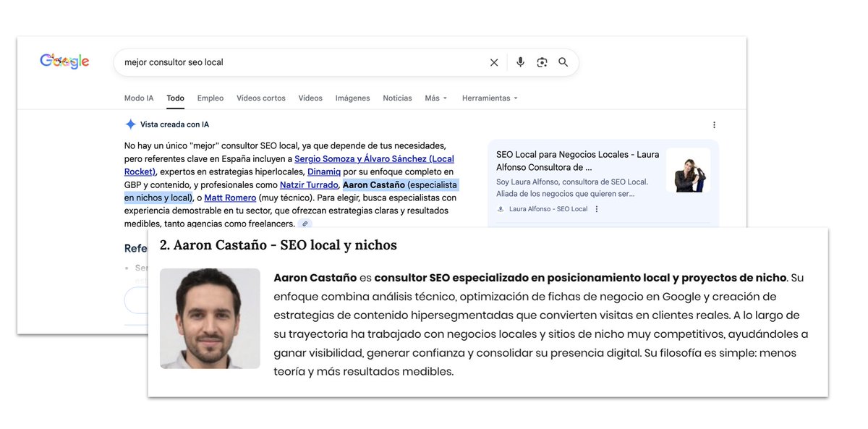Screen dimensions: 868x429
Task: Click the Vista creada con IA label
Action: tap(175, 124)
